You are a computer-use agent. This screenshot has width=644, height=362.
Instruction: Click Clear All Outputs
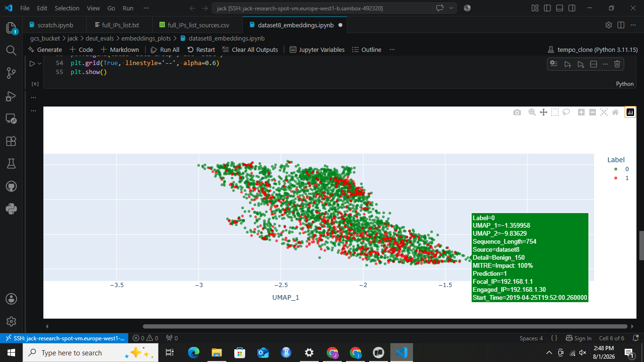click(x=250, y=49)
